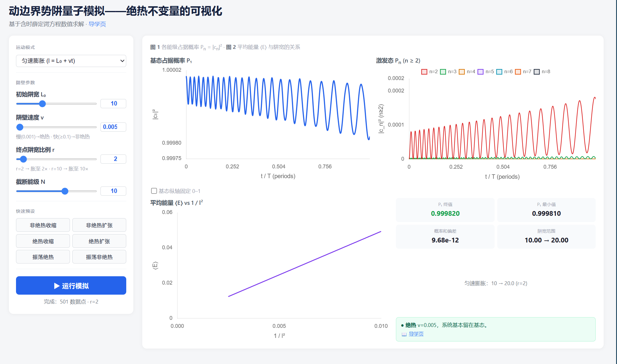Open the 导学页 link in the green status box
617x364 pixels.
(416, 334)
